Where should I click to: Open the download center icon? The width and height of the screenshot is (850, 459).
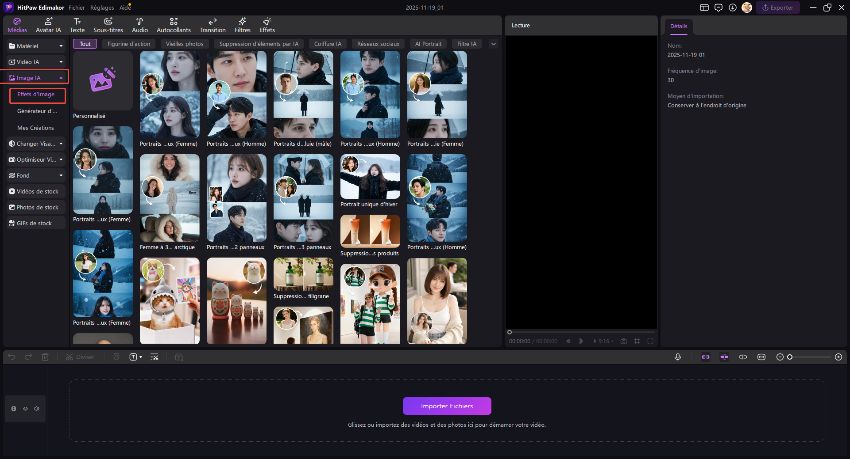coord(731,7)
